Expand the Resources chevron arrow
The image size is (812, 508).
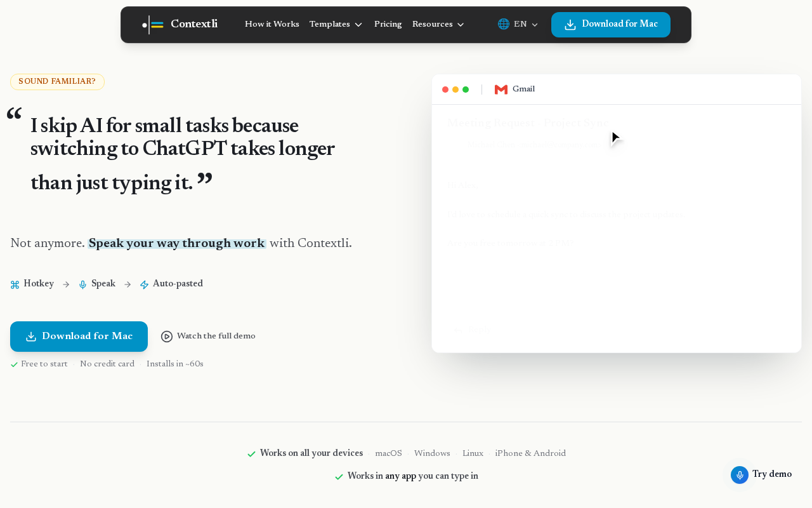click(461, 25)
